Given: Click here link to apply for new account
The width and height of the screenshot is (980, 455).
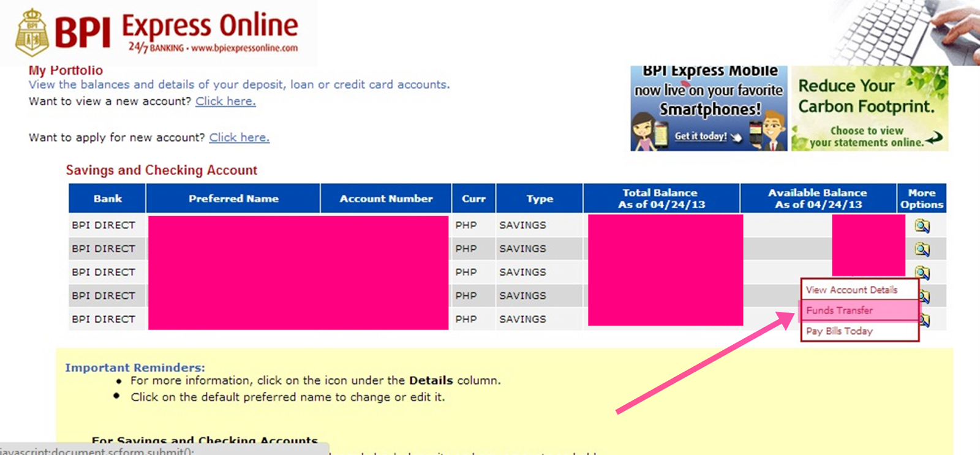Looking at the screenshot, I should click(x=239, y=137).
